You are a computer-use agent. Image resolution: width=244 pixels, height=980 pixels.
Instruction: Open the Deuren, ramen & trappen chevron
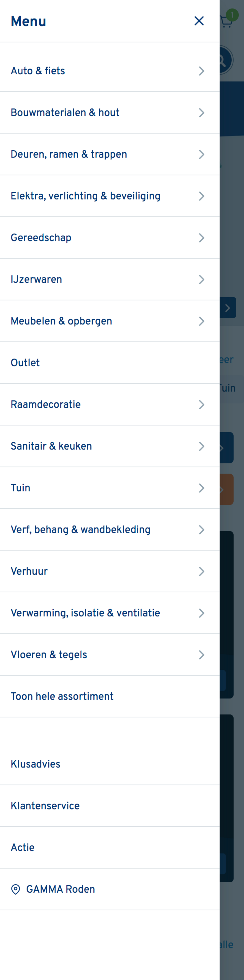(x=202, y=154)
